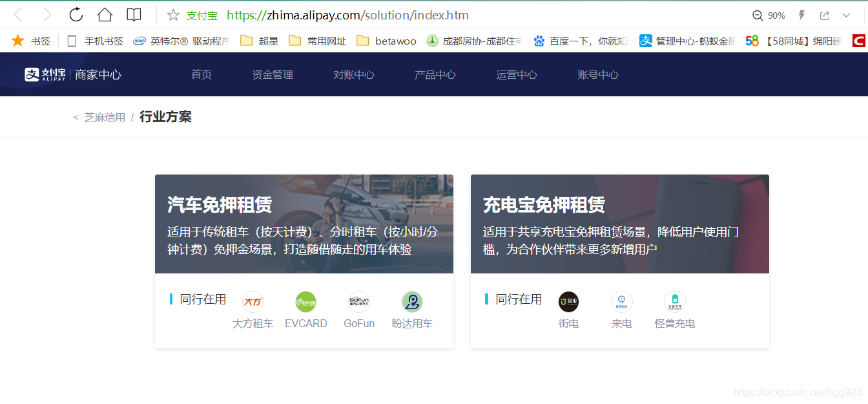This screenshot has width=868, height=404.
Task: Open the 产品中心 menu item
Action: coord(435,74)
